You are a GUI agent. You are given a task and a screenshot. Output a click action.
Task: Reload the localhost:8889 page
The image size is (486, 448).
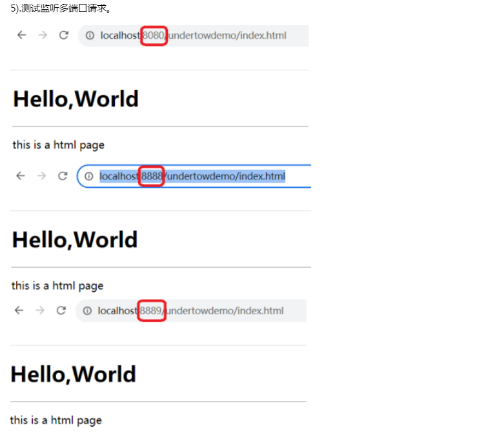(x=61, y=311)
